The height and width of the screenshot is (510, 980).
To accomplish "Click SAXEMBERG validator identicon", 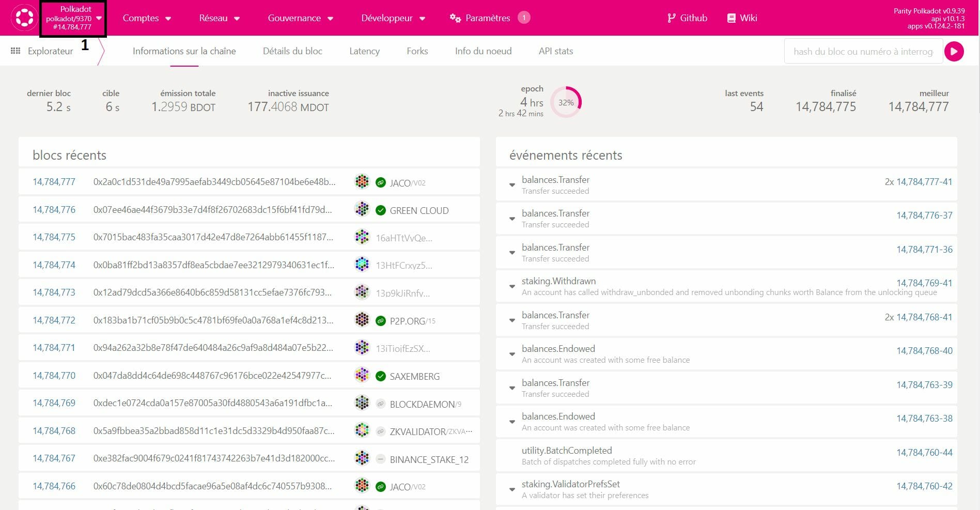I will [362, 375].
